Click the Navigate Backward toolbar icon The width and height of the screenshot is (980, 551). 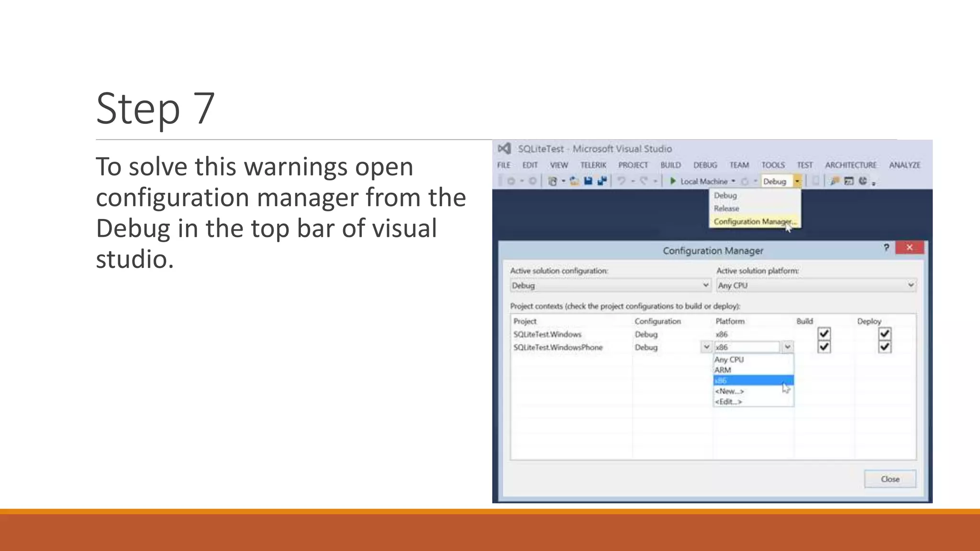click(511, 181)
